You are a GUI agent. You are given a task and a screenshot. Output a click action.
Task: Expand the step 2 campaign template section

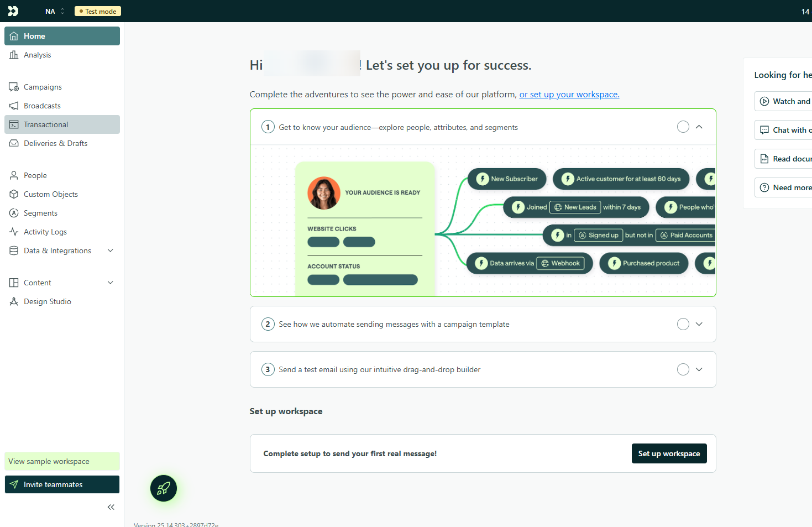(699, 324)
